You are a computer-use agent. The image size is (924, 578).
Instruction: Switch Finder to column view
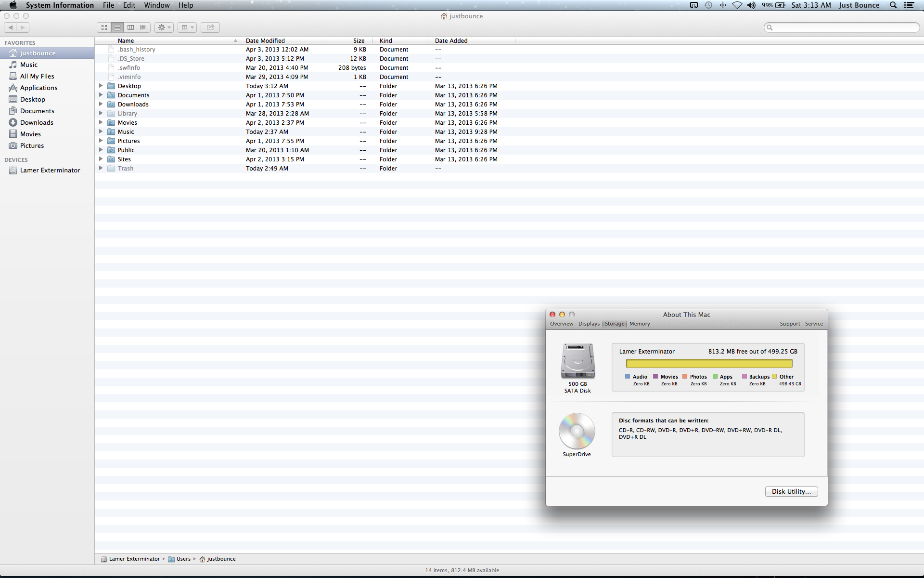[x=130, y=27]
